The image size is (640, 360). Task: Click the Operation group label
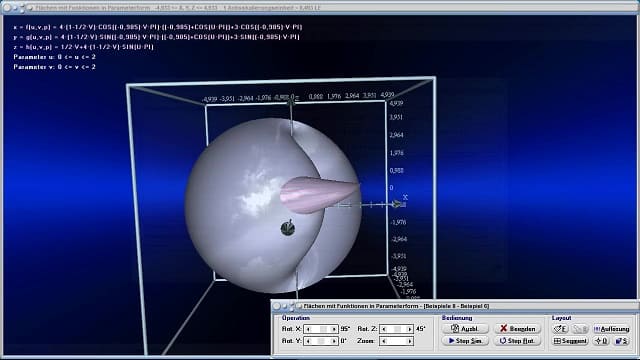click(x=296, y=318)
